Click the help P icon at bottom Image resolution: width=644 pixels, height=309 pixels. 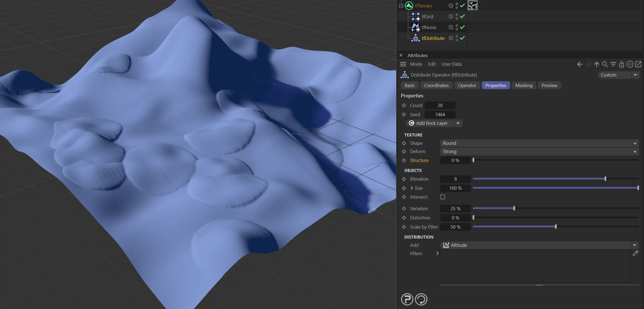(407, 299)
